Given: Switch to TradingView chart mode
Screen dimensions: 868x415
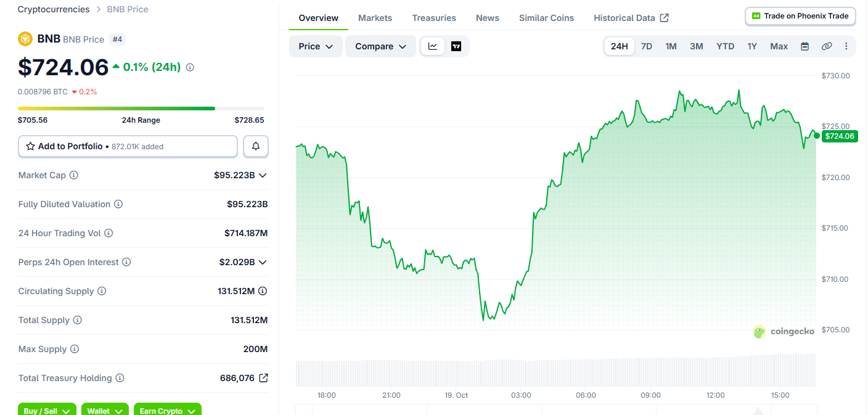Looking at the screenshot, I should tap(456, 46).
